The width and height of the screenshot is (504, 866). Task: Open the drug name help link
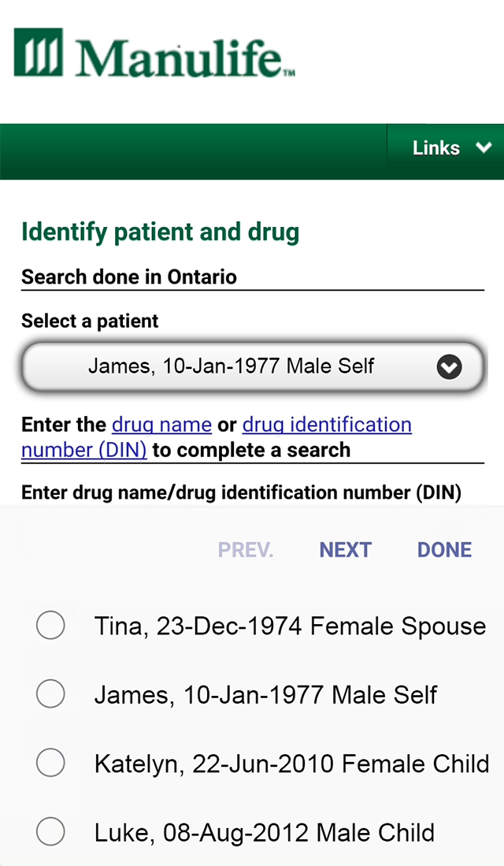(161, 425)
